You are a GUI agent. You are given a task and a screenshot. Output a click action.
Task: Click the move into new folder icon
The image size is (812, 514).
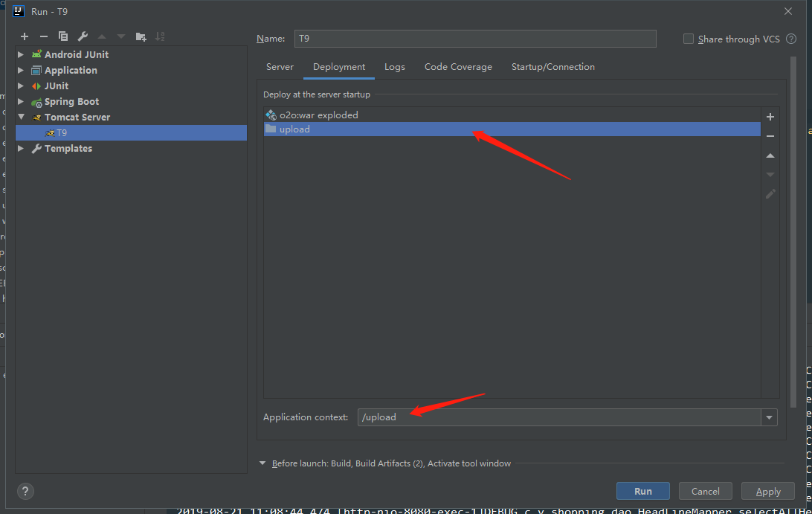pyautogui.click(x=141, y=36)
